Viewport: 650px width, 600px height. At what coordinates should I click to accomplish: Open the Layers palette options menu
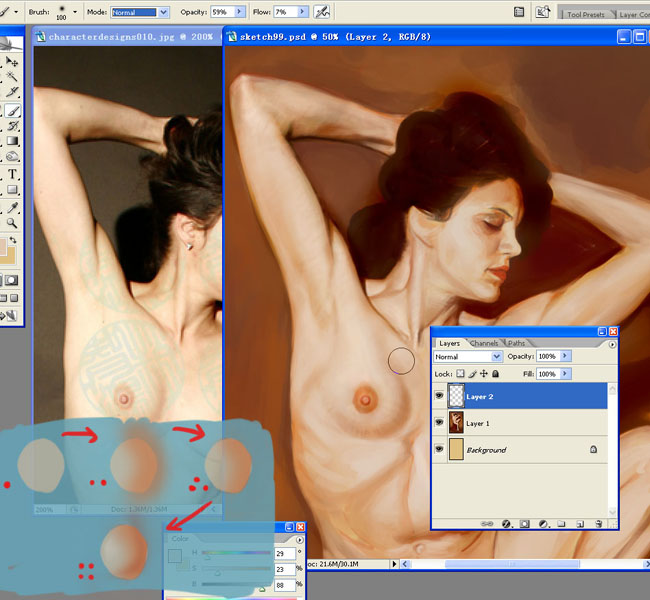[612, 345]
